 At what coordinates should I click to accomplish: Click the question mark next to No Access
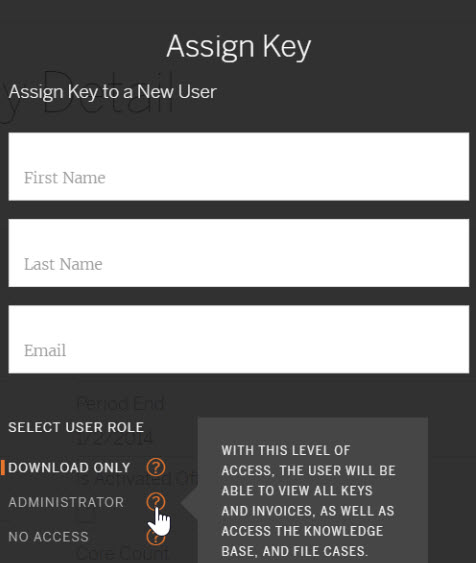(156, 536)
